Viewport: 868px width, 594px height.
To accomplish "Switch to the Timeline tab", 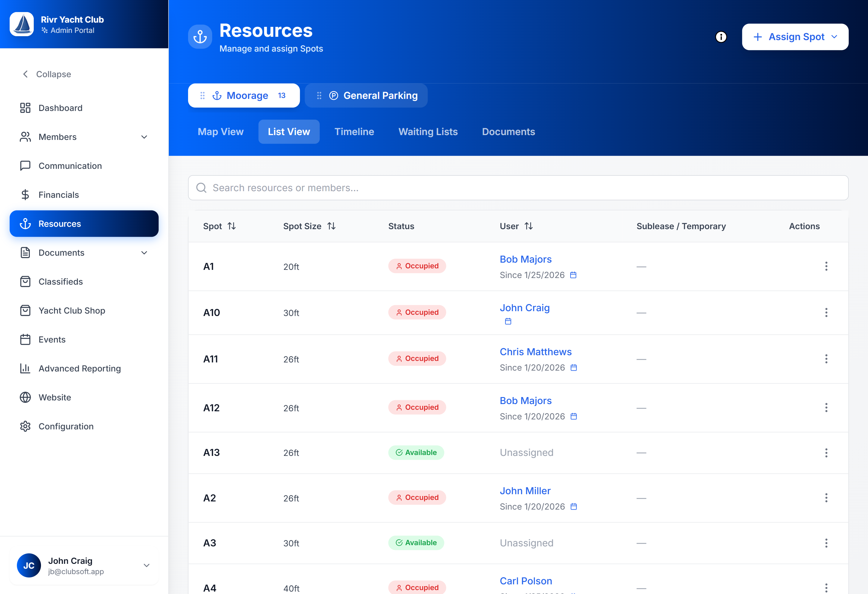I will (354, 132).
